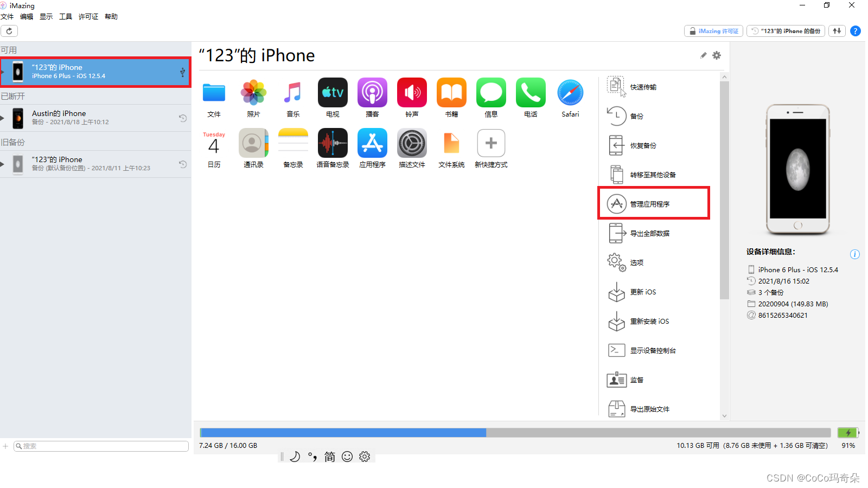868x488 pixels.
Task: Click the pencil rename device icon
Action: click(x=703, y=55)
